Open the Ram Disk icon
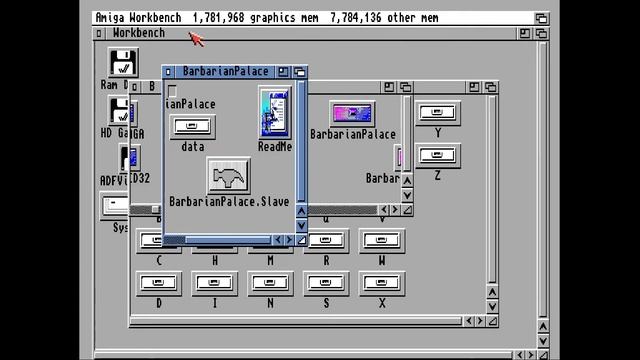The image size is (640, 360). (x=123, y=62)
